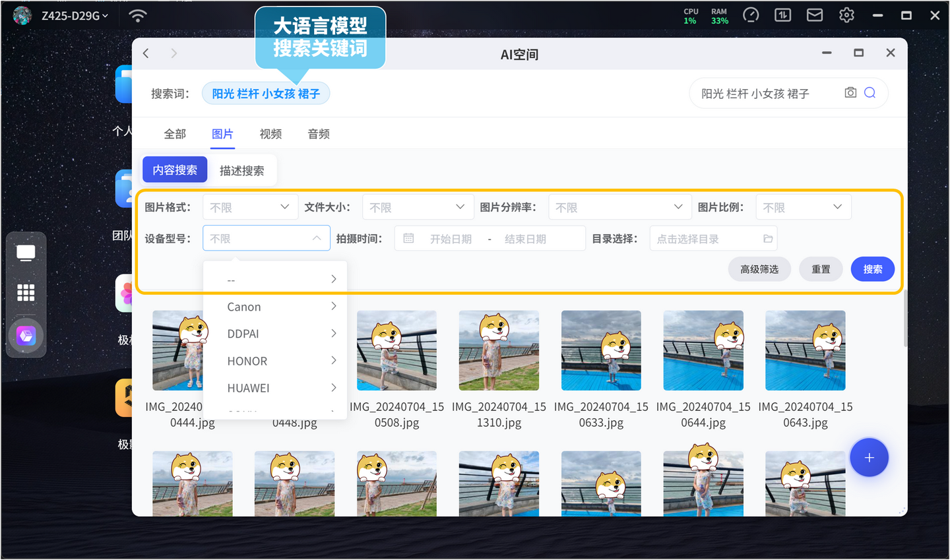950x560 pixels.
Task: Open thumbnail IMG_20240704_150643.jpg
Action: click(x=806, y=350)
